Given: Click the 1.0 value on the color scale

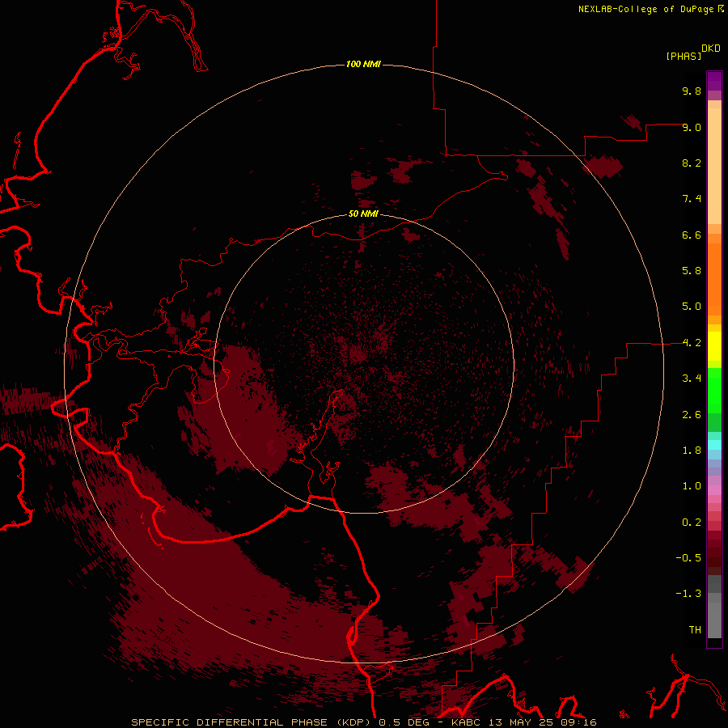Looking at the screenshot, I should [x=692, y=486].
